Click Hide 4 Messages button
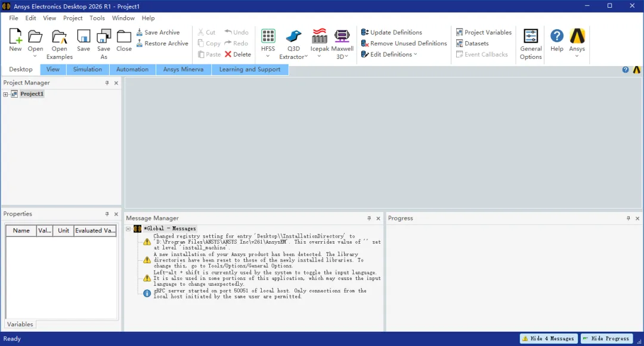 coord(549,339)
